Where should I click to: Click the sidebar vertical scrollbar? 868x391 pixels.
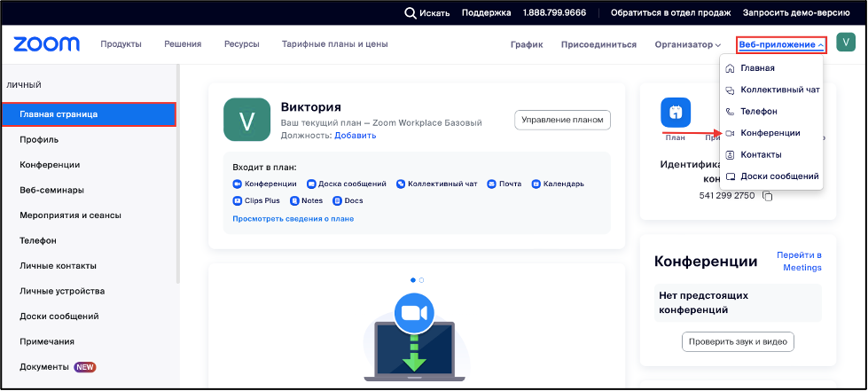(x=177, y=174)
